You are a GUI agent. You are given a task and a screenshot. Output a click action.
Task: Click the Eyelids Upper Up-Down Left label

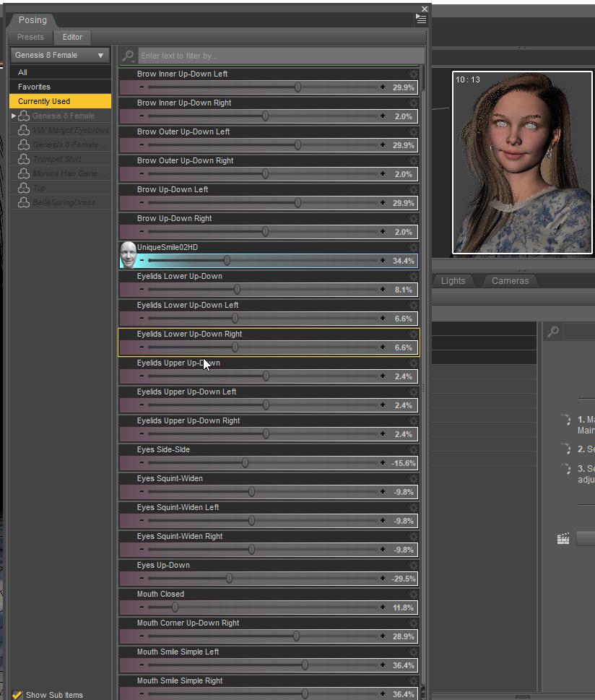(186, 392)
